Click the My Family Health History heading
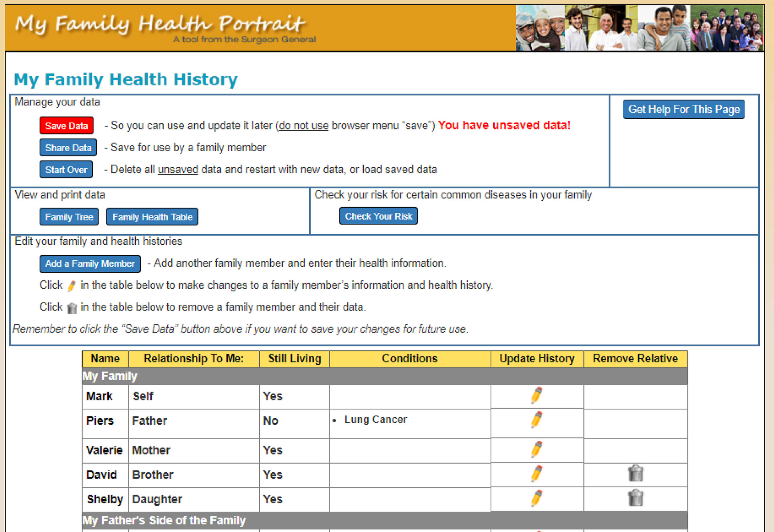 point(126,79)
